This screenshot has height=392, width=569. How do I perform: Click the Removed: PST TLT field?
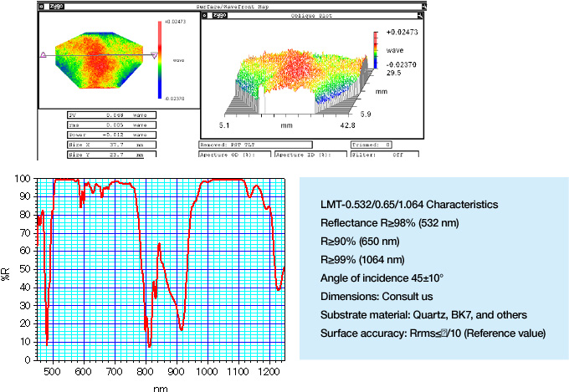click(254, 144)
